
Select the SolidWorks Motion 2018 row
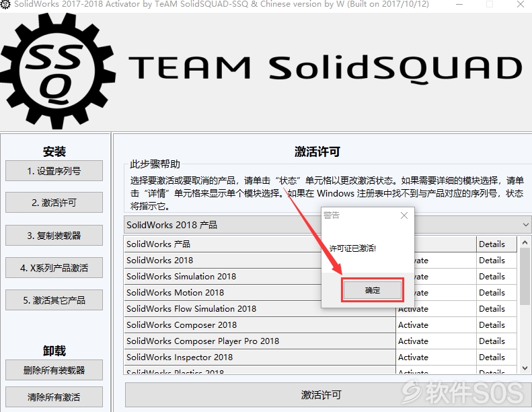[x=223, y=292]
